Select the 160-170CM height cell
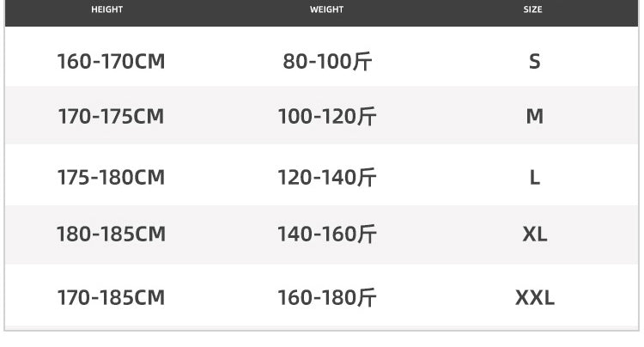644x347 pixels. coord(111,62)
